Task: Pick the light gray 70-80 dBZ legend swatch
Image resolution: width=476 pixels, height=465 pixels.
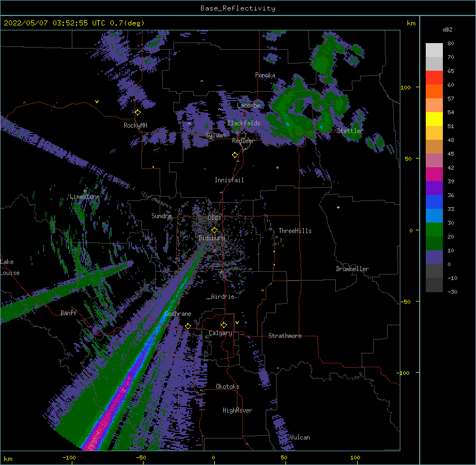Action: tap(434, 50)
